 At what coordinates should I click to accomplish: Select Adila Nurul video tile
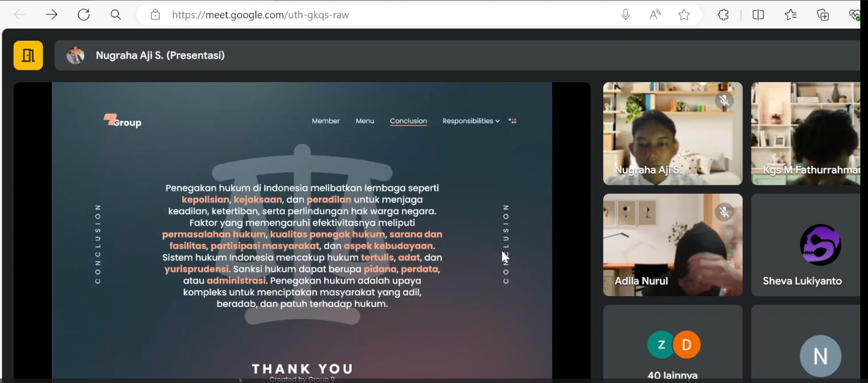click(672, 245)
